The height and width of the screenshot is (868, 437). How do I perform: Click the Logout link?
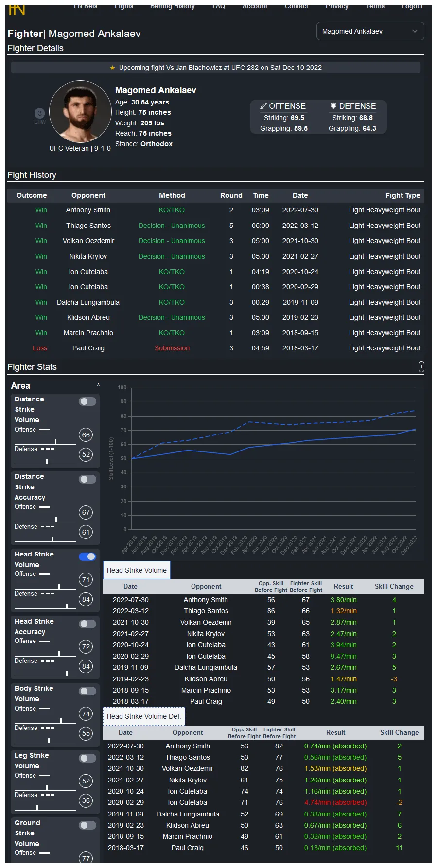(412, 6)
